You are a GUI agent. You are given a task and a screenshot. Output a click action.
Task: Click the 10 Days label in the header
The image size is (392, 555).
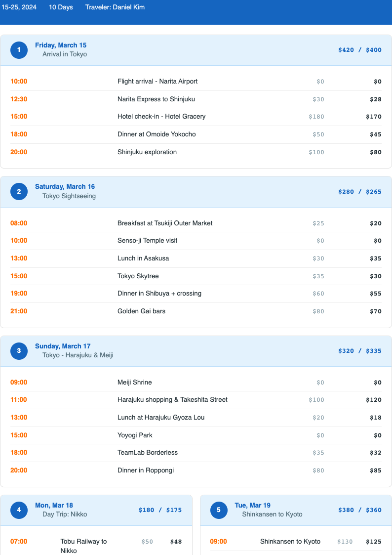tap(60, 7)
